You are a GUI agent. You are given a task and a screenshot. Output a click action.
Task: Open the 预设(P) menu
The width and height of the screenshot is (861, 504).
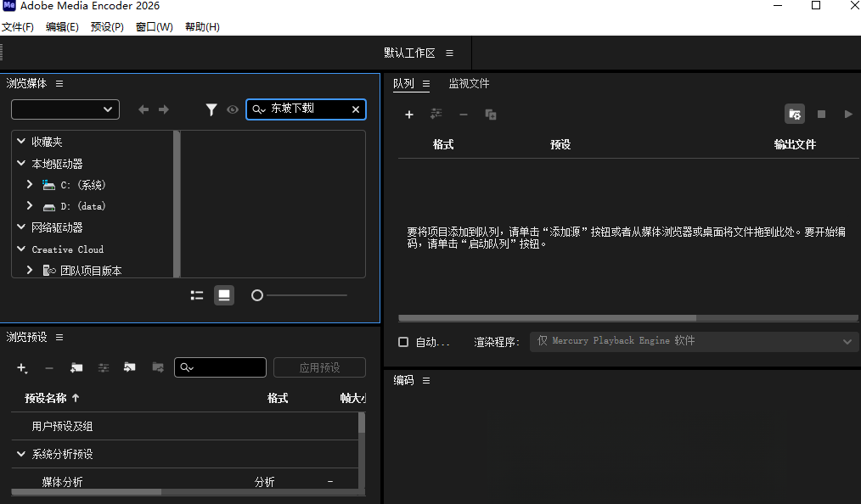point(107,27)
